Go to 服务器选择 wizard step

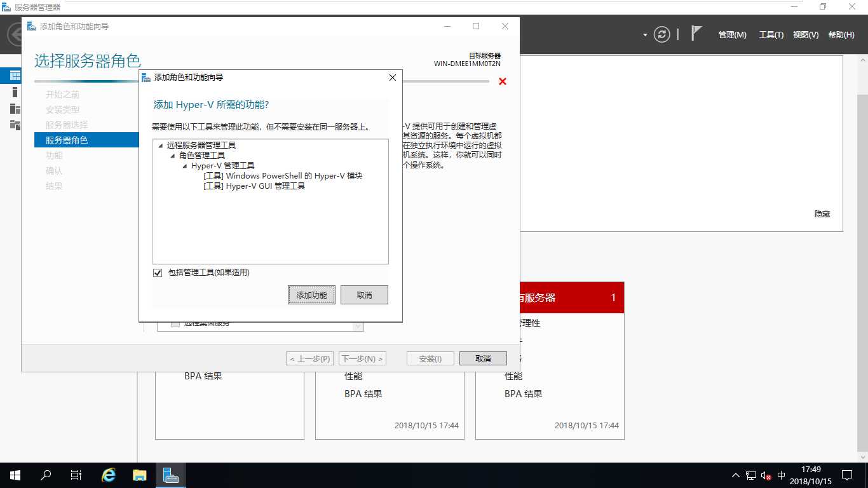(x=67, y=125)
